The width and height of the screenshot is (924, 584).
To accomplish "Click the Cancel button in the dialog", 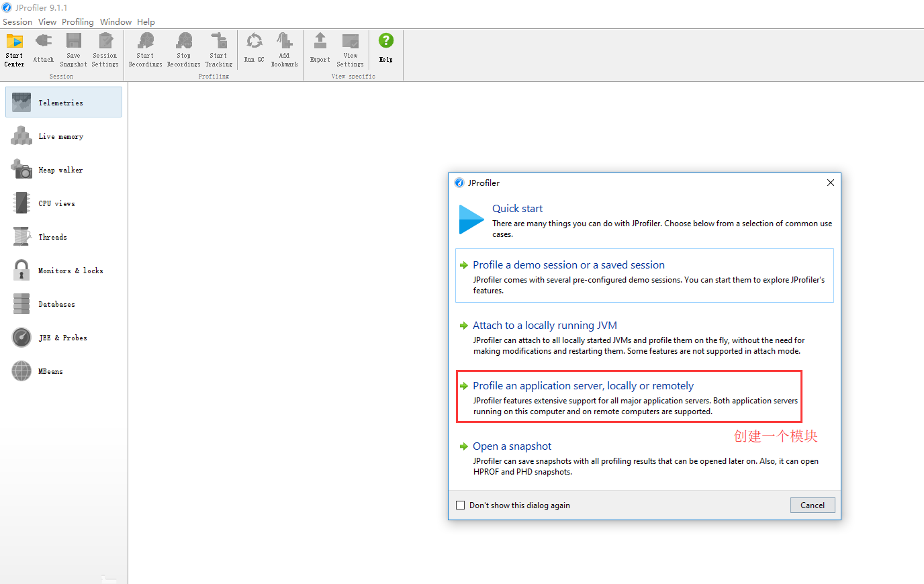I will [x=813, y=505].
